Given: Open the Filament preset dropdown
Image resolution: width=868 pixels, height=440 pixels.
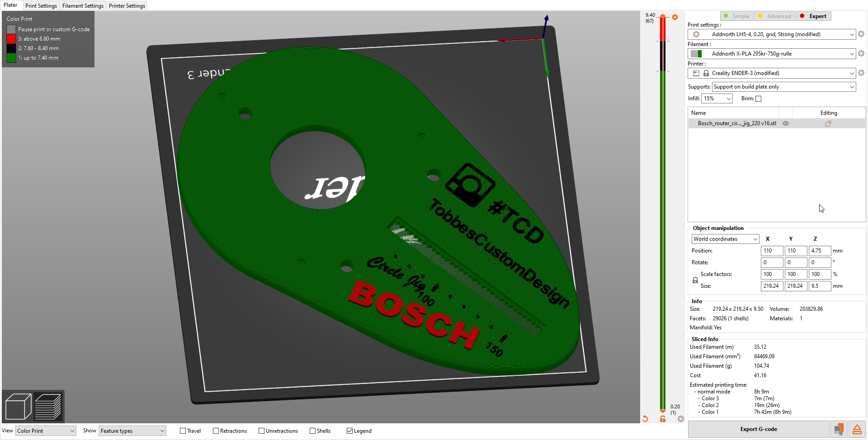Looking at the screenshot, I should point(772,54).
